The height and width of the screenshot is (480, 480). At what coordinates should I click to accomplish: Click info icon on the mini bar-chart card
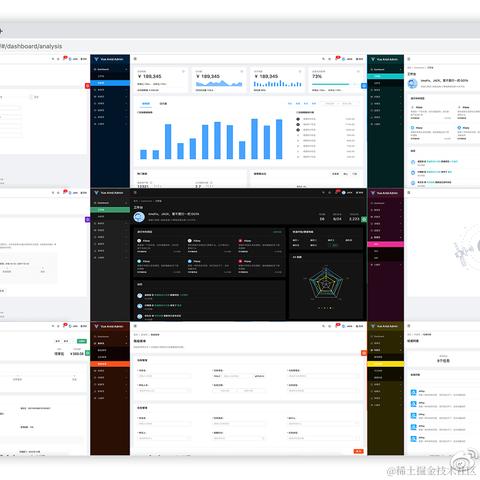300,71
